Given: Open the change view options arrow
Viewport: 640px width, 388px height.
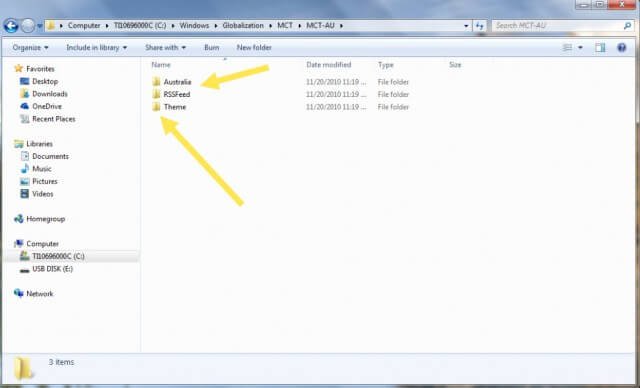Looking at the screenshot, I should 580,48.
